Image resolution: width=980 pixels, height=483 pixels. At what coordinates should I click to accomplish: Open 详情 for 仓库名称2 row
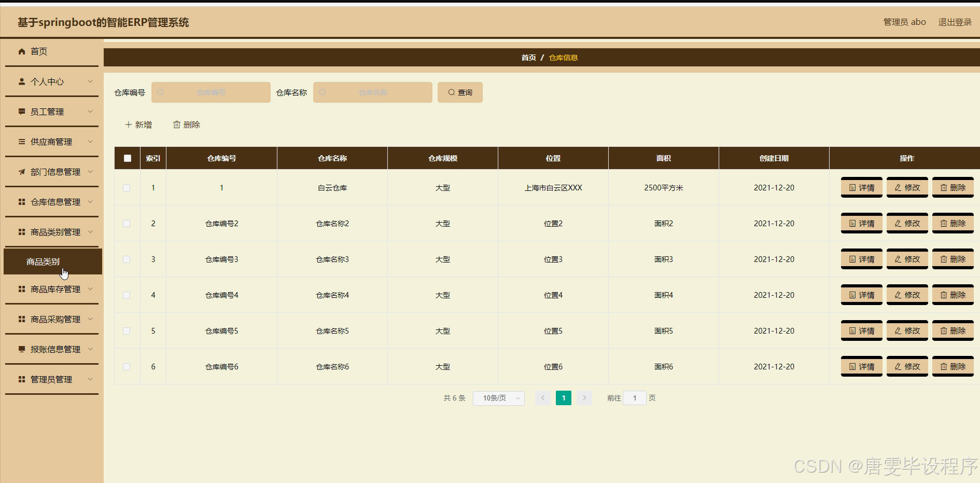coord(862,223)
